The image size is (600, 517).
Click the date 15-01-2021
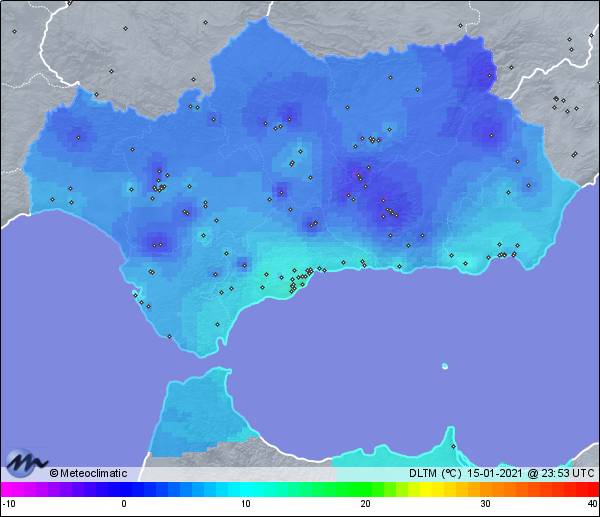point(494,473)
